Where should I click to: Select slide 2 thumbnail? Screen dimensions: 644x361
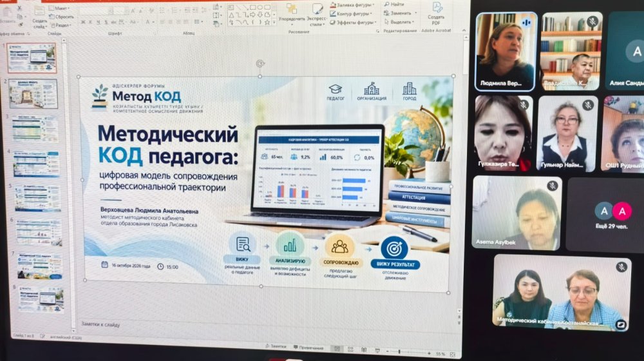[33, 93]
